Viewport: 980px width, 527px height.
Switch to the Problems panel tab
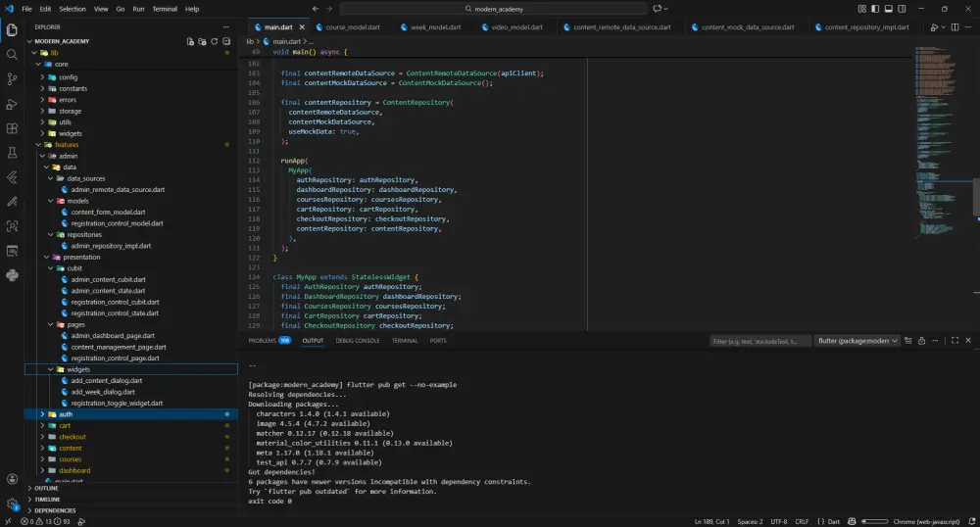[x=269, y=340]
